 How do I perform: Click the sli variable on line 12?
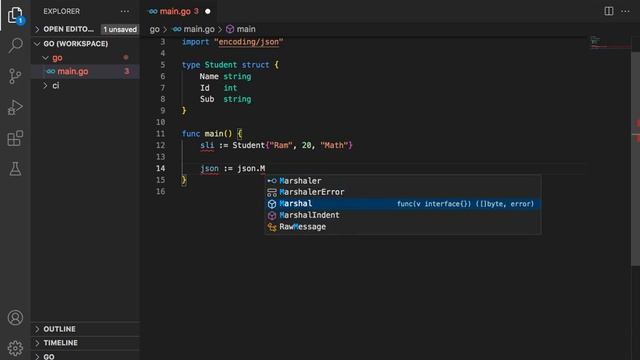pyautogui.click(x=207, y=145)
